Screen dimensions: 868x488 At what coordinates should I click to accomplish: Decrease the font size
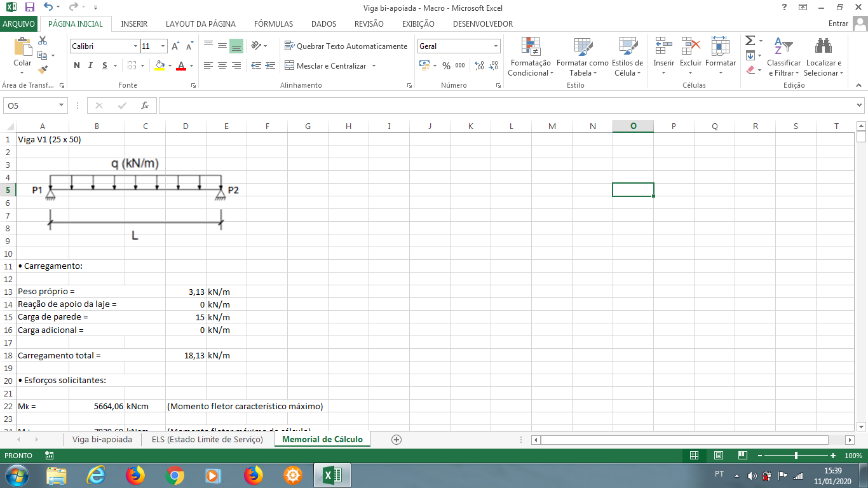click(190, 46)
